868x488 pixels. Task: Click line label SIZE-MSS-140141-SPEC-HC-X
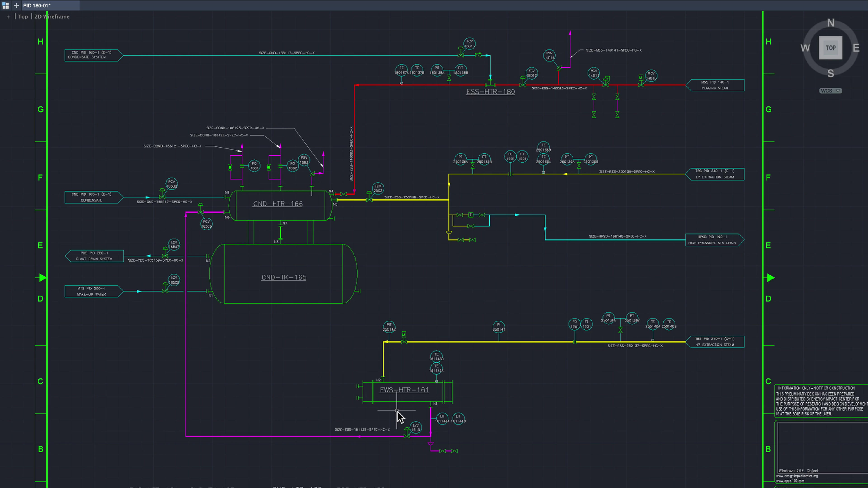(614, 50)
